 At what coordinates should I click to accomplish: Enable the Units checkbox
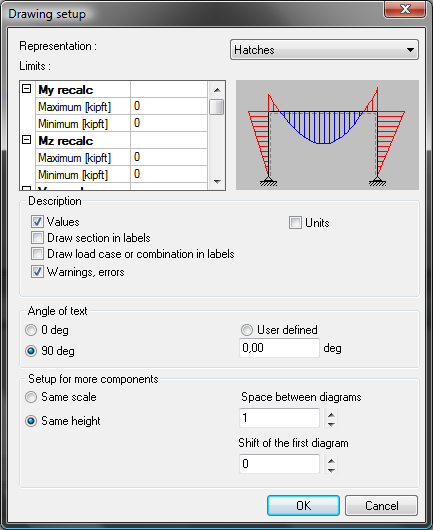point(295,223)
